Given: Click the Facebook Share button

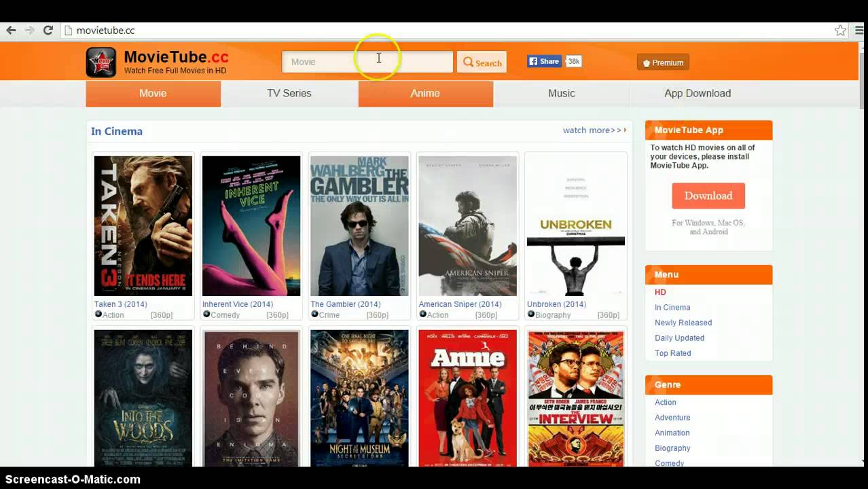Looking at the screenshot, I should pyautogui.click(x=545, y=61).
